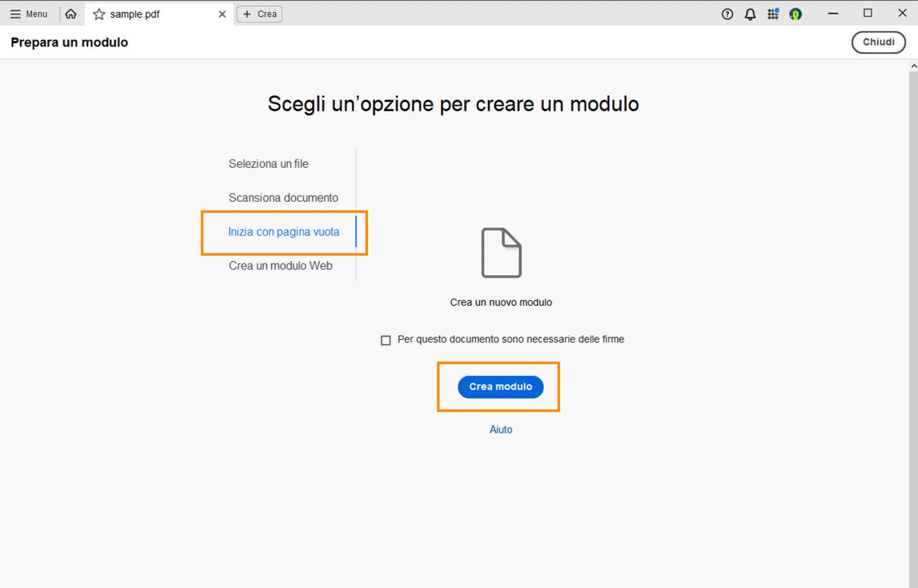Star the sample.pdf document
Screen dimensions: 918x588
pos(98,14)
